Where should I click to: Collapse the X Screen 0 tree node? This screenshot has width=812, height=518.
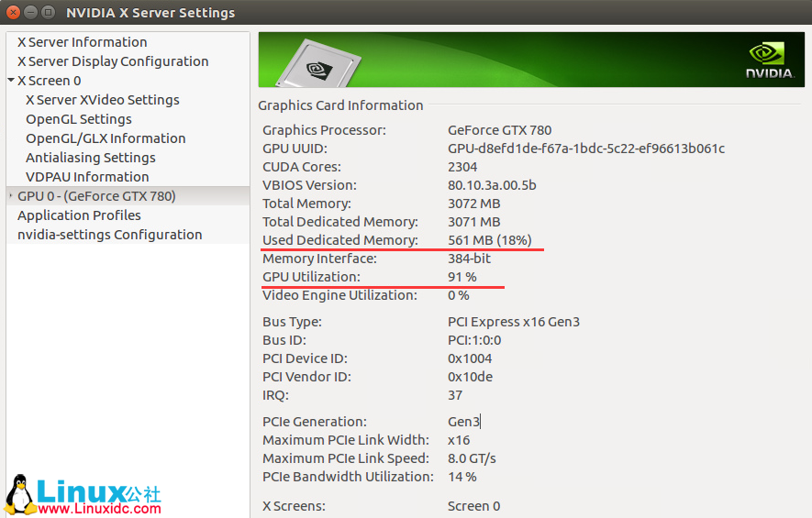tap(11, 81)
